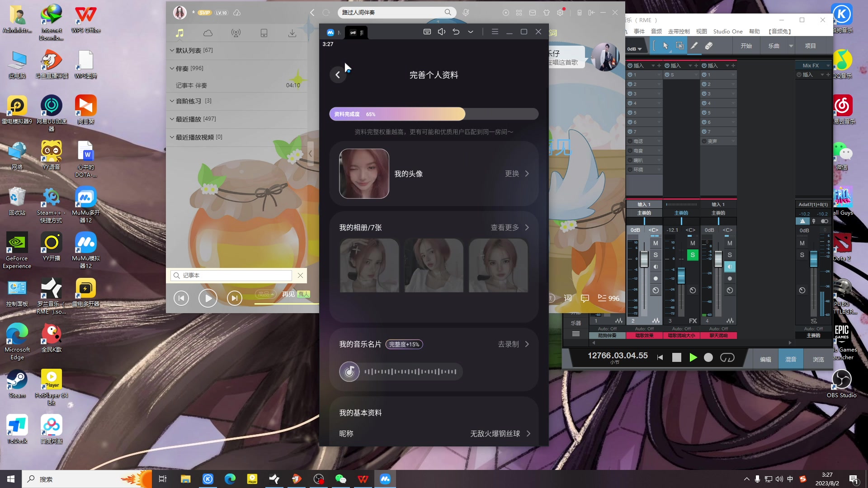868x488 pixels.
Task: Click 更换 to change avatar
Action: click(x=517, y=174)
